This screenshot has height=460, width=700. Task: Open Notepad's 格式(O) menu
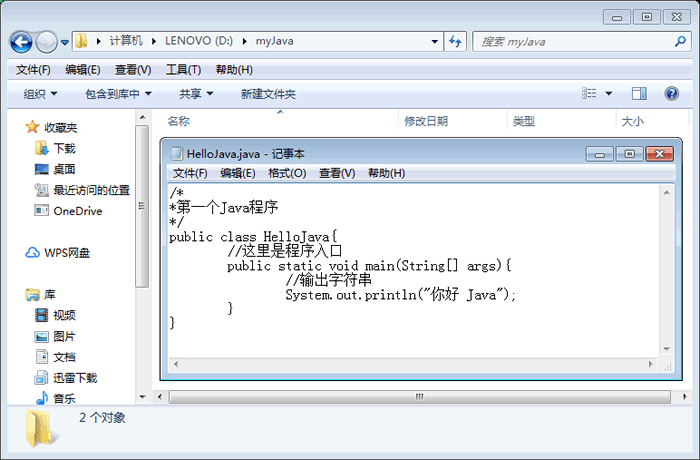pyautogui.click(x=286, y=173)
